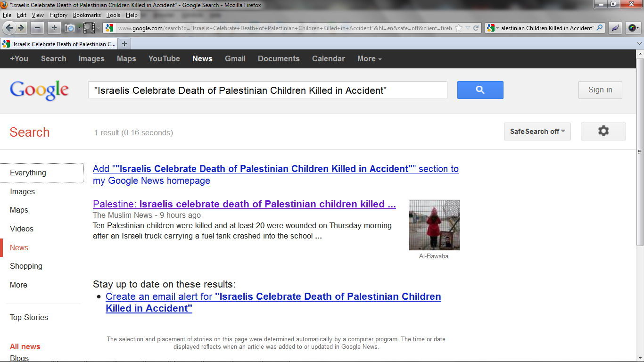
Task: Open the camera icon's dropdown arrow
Action: pyautogui.click(x=79, y=28)
